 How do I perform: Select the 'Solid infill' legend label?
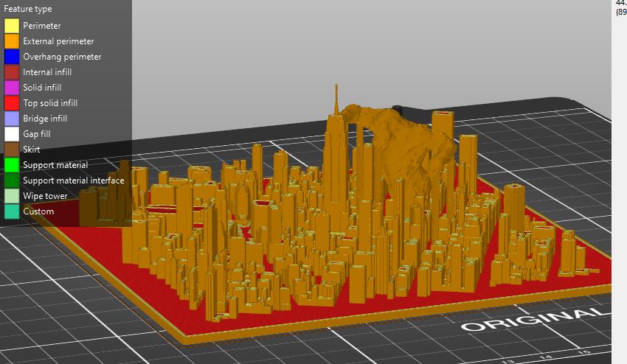[x=42, y=88]
